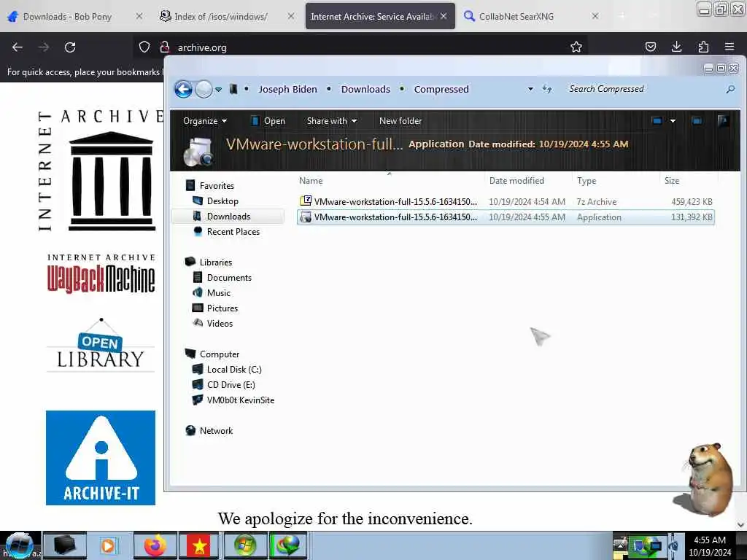This screenshot has height=560, width=747.
Task: Close the Internet Archive browser tab
Action: pos(444,16)
